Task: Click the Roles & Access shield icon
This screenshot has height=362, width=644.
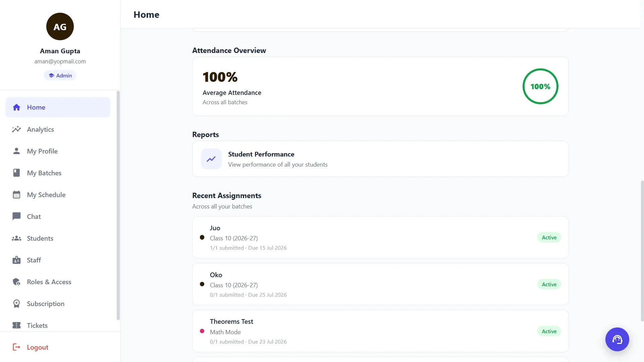Action: [16, 282]
